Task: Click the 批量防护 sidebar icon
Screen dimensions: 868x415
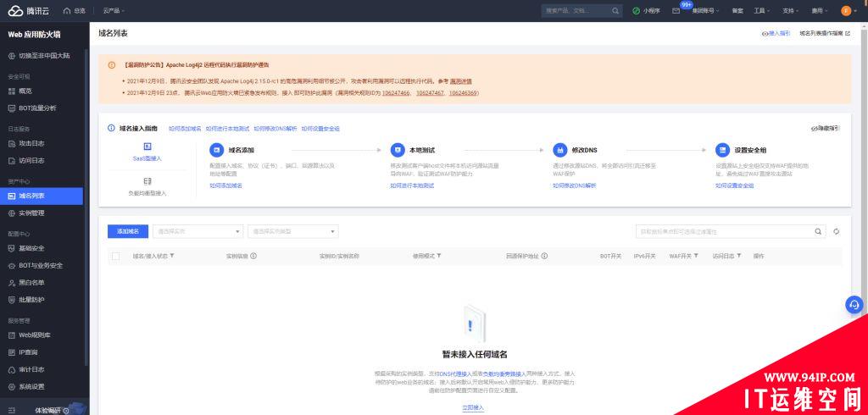Action: point(12,300)
